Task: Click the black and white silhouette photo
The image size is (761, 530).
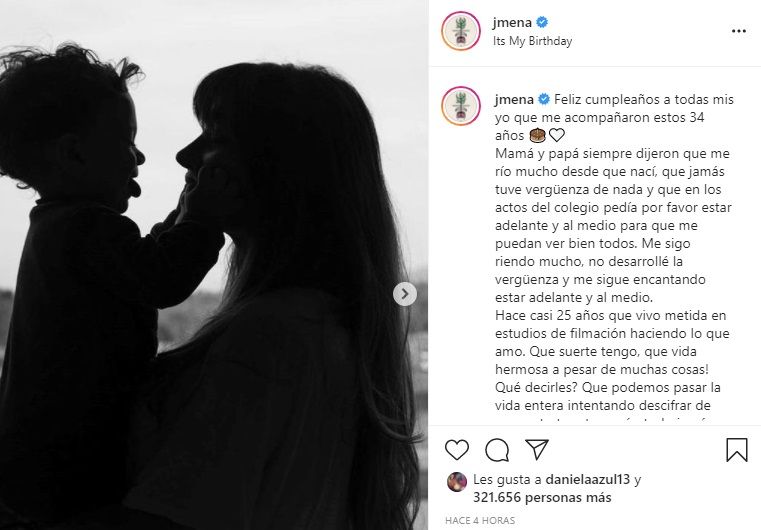Action: click(214, 265)
